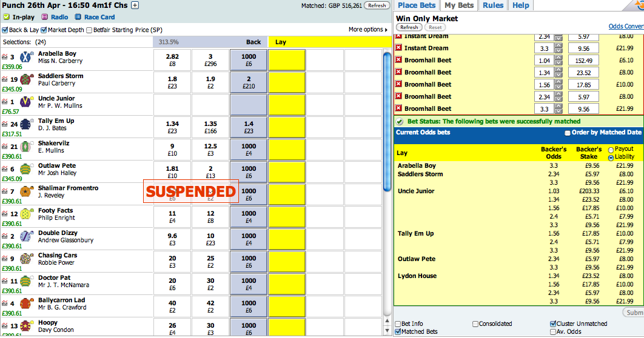Adjust odds stepper for Instant Dream 3.3

[558, 48]
